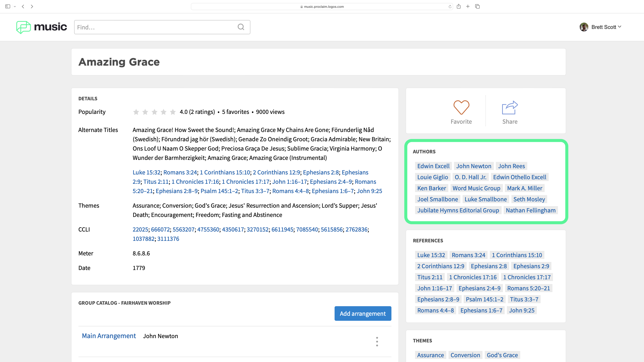644x362 pixels.
Task: Open the Main Arrangement link
Action: (109, 336)
